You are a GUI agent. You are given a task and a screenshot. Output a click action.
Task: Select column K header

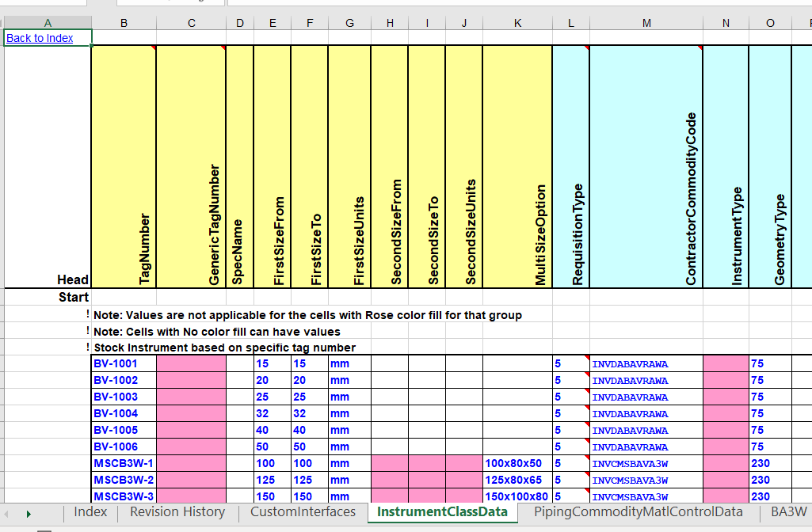[517, 23]
